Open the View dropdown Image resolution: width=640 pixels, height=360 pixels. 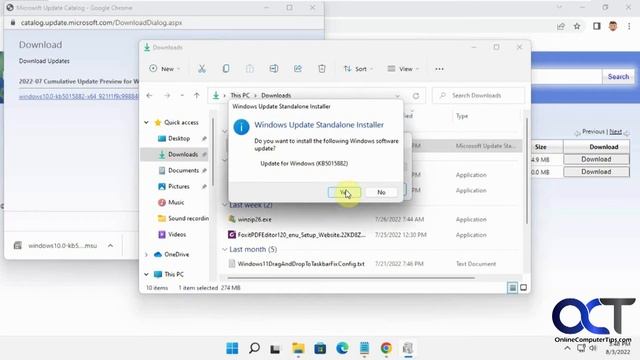tap(403, 69)
